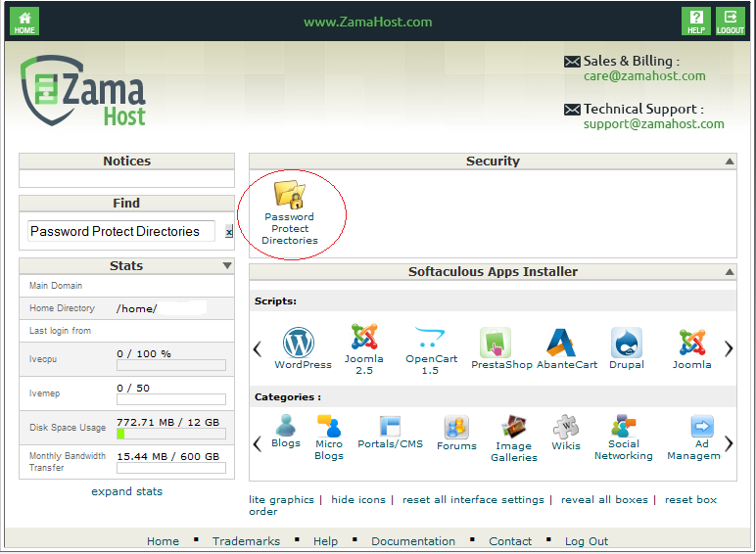The image size is (756, 554).
Task: Click the 772.71 MB / 12 GB value
Action: click(167, 423)
